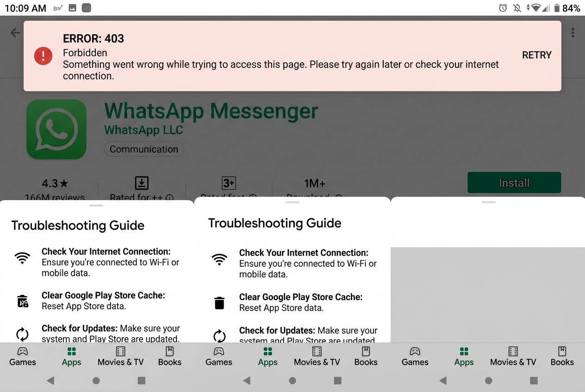Screen dimensions: 585x392
Task: Click the 'Troubleshooting Guide' heading in left sheet
Action: (x=78, y=226)
